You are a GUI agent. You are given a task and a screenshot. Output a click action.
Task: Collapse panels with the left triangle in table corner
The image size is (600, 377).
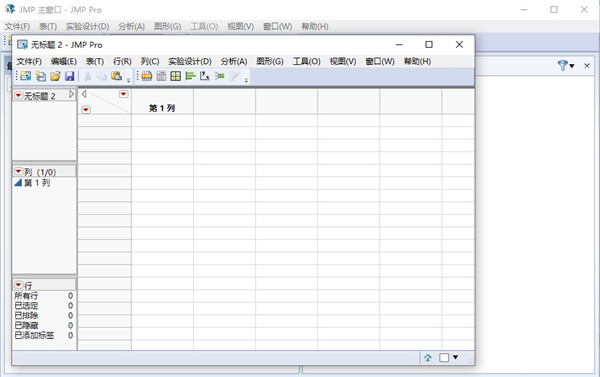[84, 94]
